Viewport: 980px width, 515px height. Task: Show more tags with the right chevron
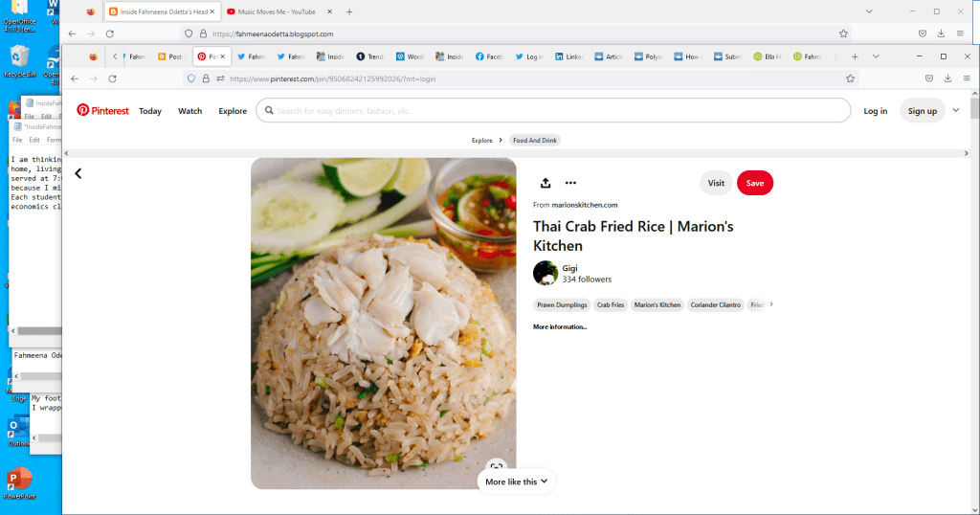coord(771,304)
